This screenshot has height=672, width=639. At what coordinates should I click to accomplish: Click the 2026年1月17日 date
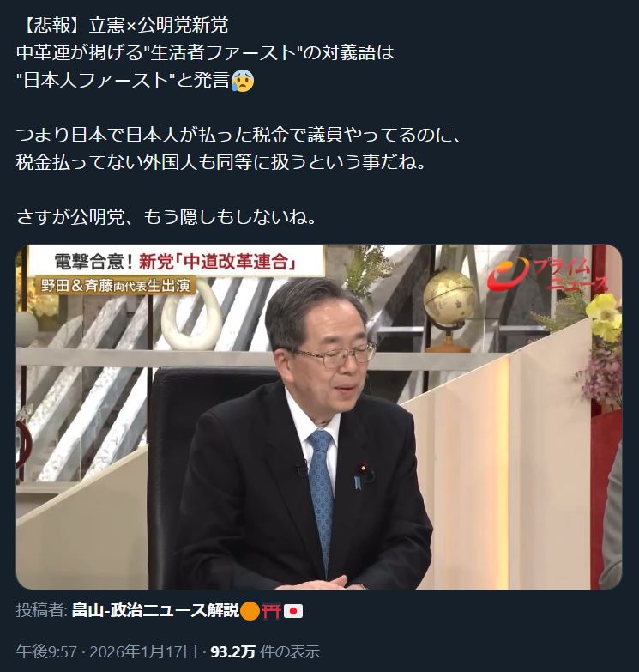pyautogui.click(x=143, y=652)
